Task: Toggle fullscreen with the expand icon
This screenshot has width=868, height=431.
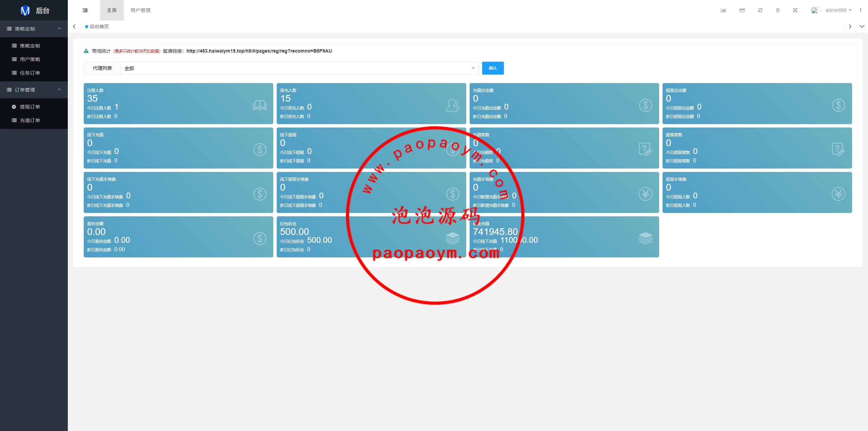Action: [795, 10]
